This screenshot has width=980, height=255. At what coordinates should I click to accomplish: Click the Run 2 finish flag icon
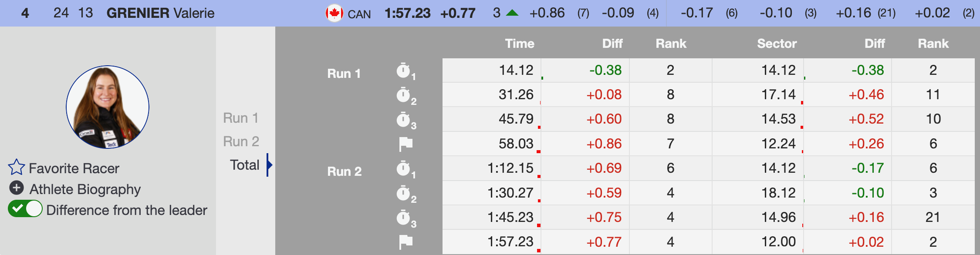pyautogui.click(x=406, y=242)
